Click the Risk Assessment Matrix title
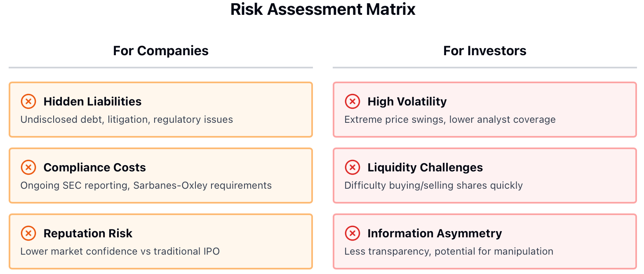644x274 pixels. click(x=323, y=9)
